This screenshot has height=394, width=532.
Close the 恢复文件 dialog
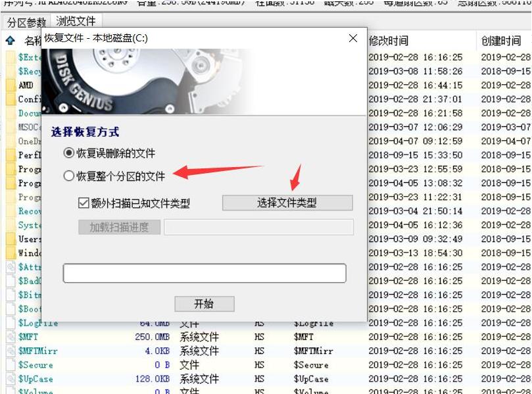353,38
